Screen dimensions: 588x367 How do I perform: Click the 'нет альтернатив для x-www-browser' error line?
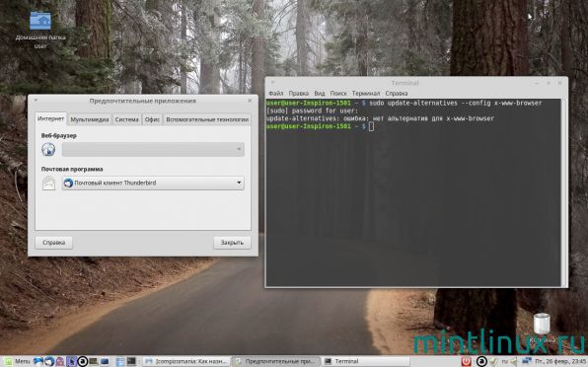click(x=380, y=118)
